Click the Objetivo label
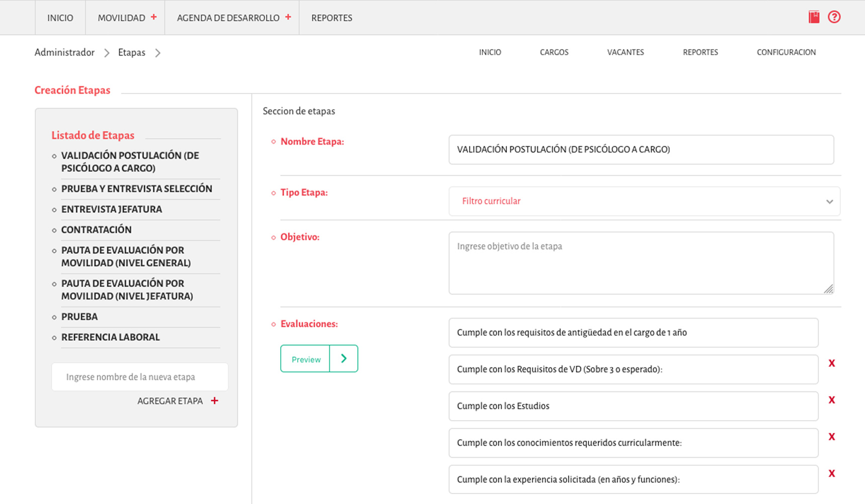 click(x=300, y=237)
